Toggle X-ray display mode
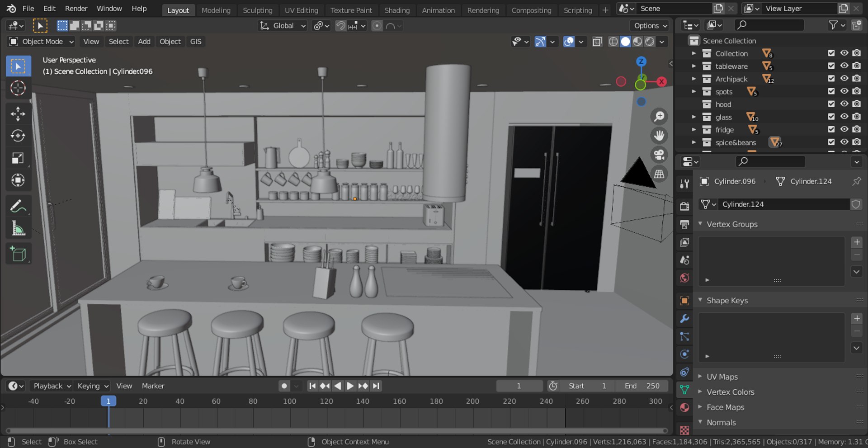The height and width of the screenshot is (448, 868). (x=597, y=42)
